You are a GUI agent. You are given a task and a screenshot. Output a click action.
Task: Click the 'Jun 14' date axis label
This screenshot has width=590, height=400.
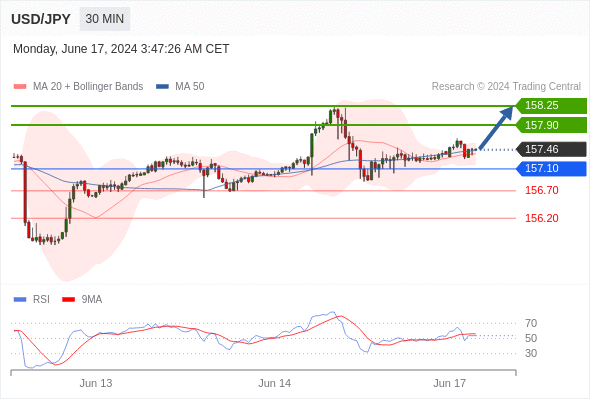click(275, 383)
